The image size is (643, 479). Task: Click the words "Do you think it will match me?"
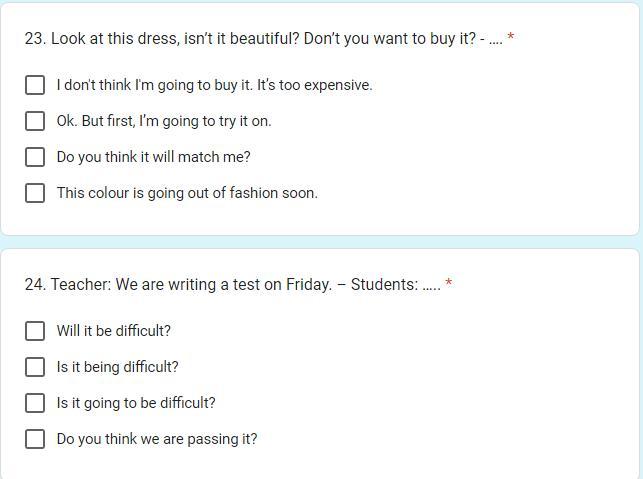point(153,157)
